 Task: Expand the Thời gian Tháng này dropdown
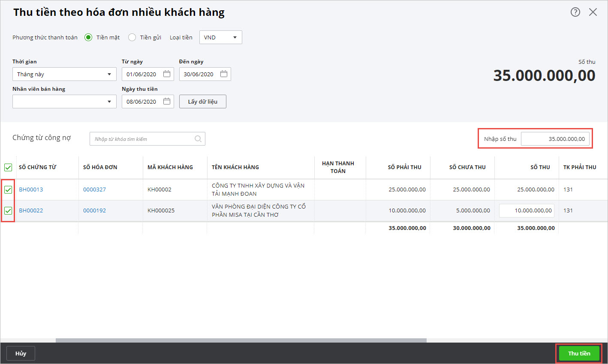[x=64, y=74]
